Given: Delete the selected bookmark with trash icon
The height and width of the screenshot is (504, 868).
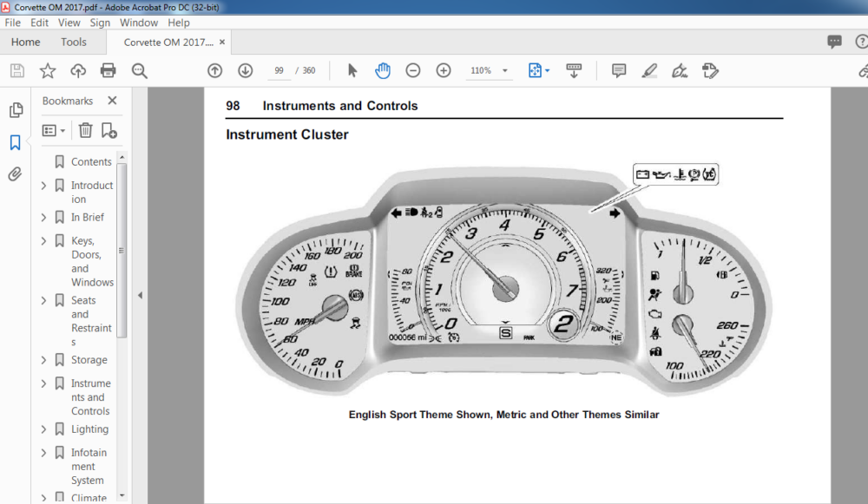Looking at the screenshot, I should (x=85, y=131).
